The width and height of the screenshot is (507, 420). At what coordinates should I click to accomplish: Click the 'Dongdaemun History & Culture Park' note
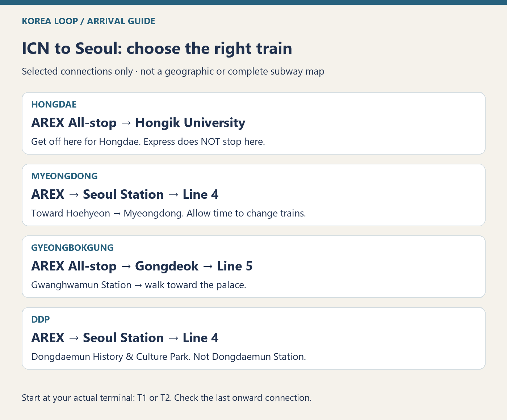(168, 357)
